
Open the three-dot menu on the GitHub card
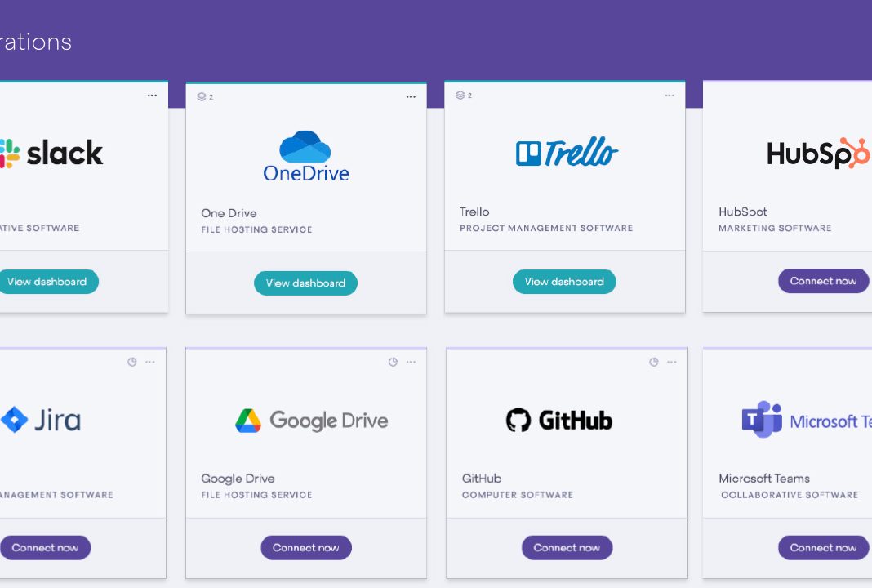pyautogui.click(x=672, y=362)
